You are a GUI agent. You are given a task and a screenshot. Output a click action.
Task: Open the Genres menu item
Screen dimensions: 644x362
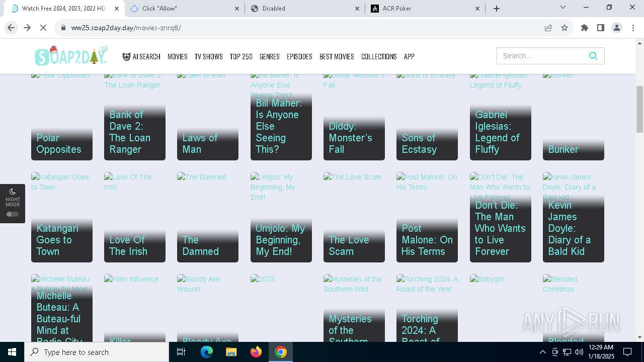click(x=270, y=56)
